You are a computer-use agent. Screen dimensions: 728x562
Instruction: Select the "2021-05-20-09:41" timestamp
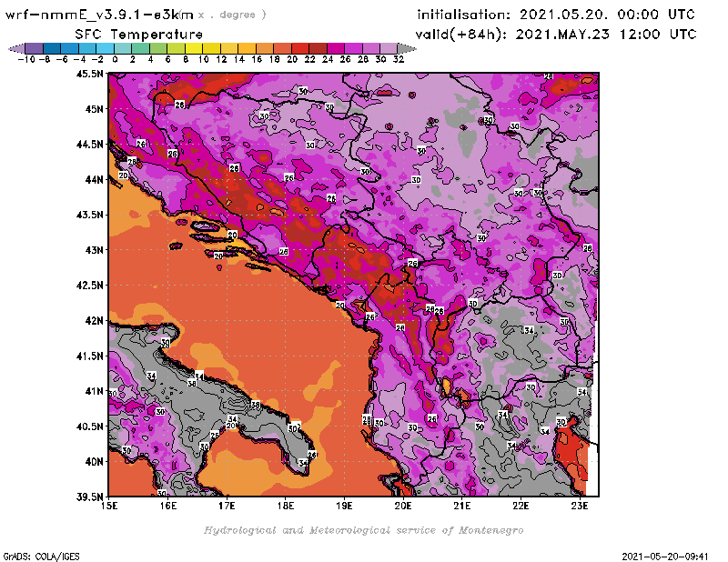[x=665, y=557]
